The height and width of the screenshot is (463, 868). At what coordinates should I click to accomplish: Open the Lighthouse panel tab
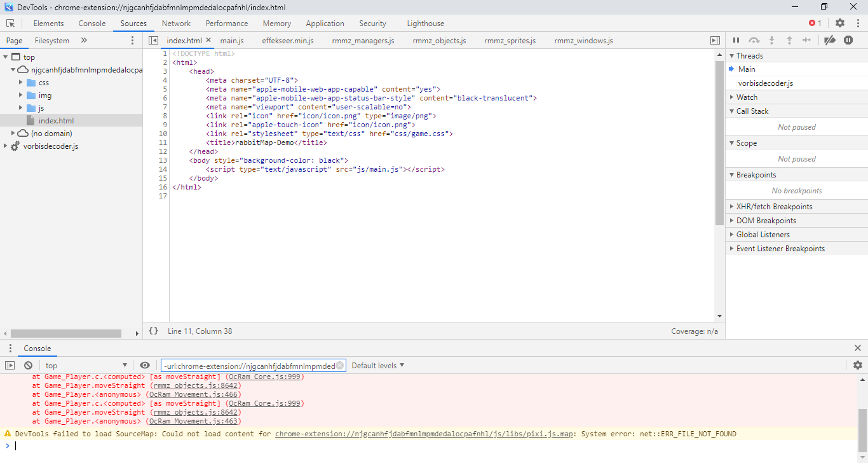[x=426, y=24]
